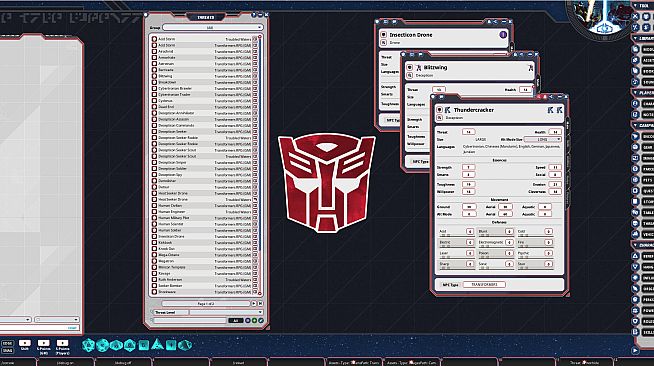Click the magnifier icon under Thundercracker token
The image size is (654, 366).
[439, 118]
